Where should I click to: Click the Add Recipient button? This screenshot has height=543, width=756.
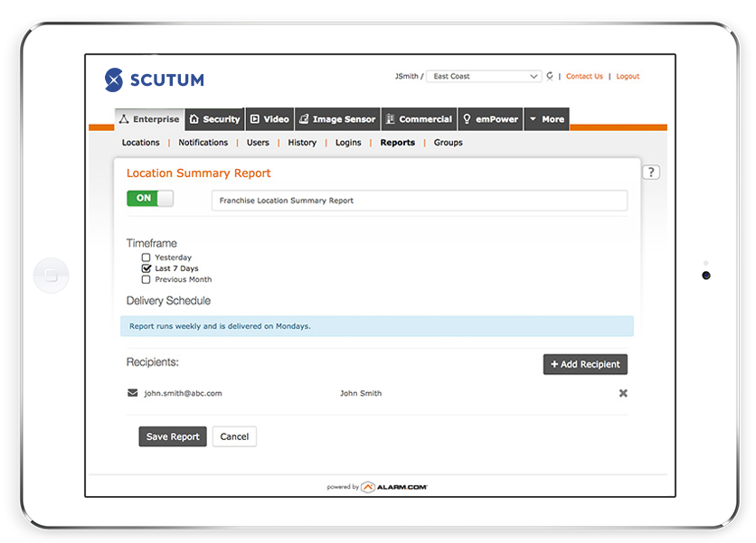pyautogui.click(x=585, y=364)
